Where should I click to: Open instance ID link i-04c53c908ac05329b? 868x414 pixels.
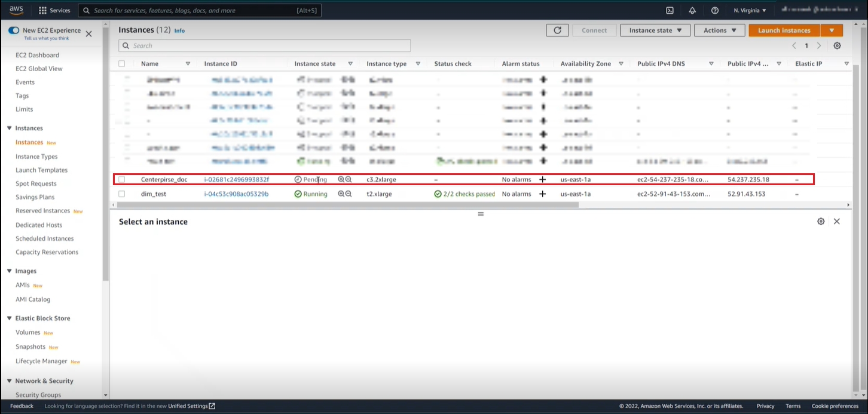tap(236, 194)
